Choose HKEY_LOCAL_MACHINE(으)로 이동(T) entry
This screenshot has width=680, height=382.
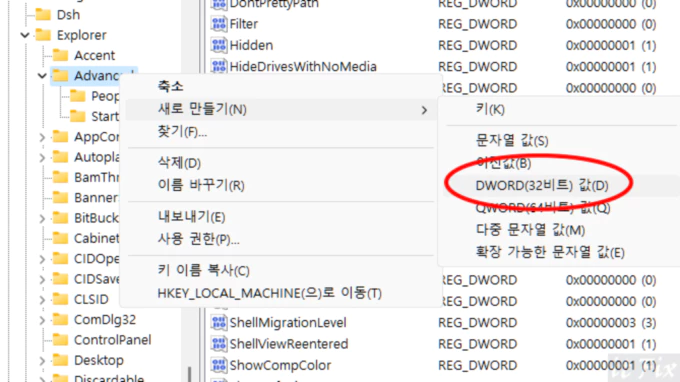coord(281,293)
